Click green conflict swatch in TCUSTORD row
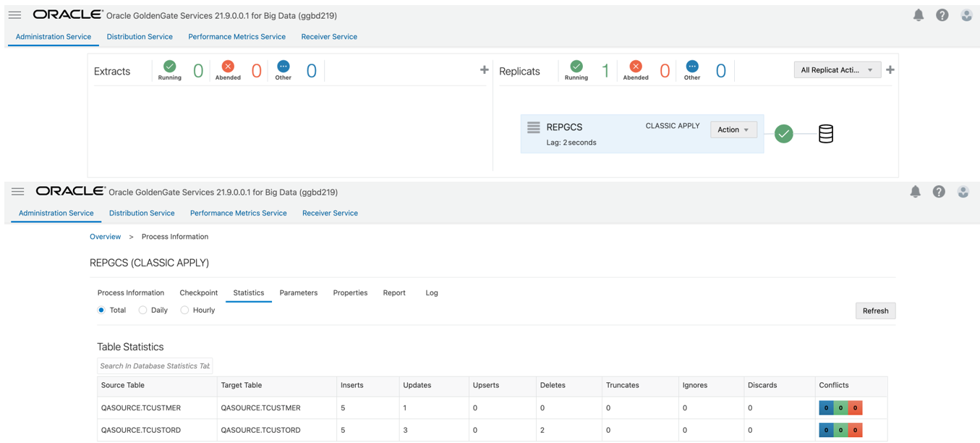980x443 pixels. tap(840, 430)
